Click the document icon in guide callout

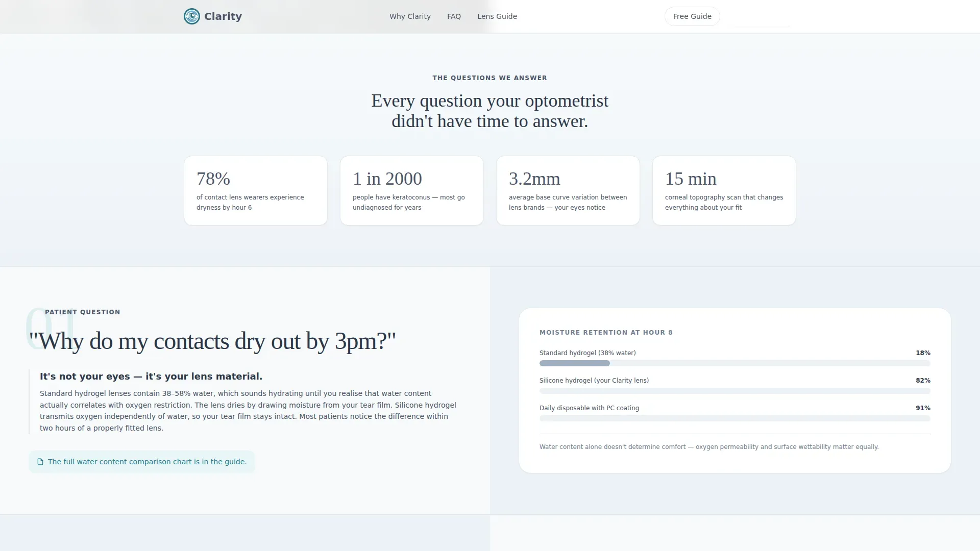(x=40, y=462)
